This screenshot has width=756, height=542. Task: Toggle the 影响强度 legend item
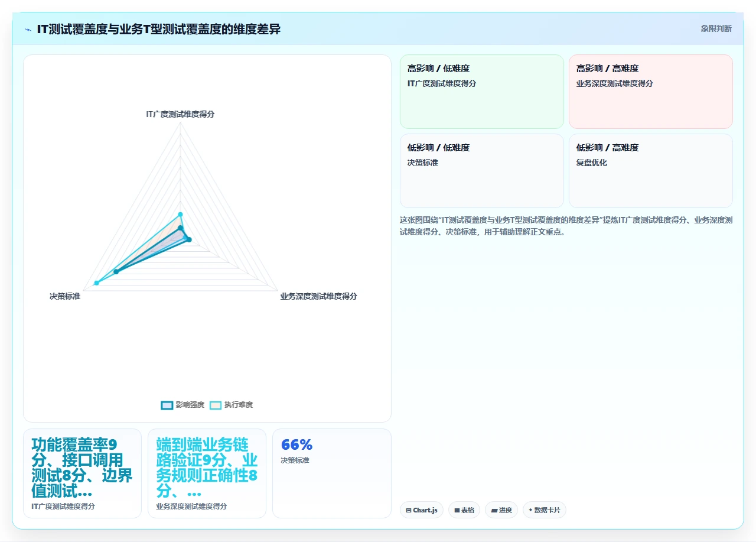tap(183, 405)
